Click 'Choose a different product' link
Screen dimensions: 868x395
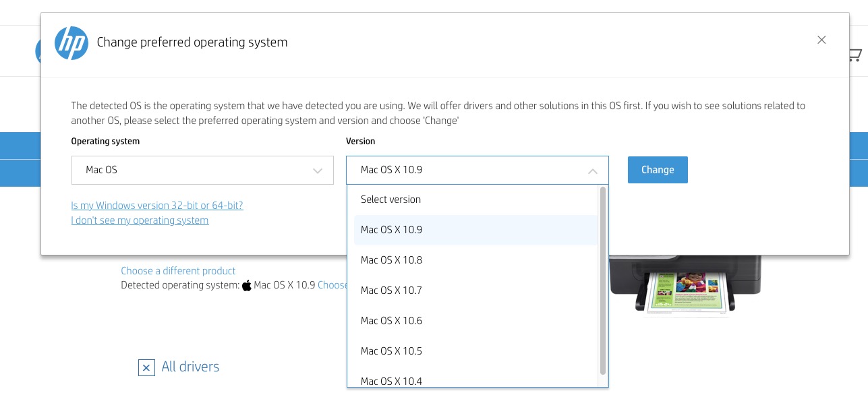[178, 271]
